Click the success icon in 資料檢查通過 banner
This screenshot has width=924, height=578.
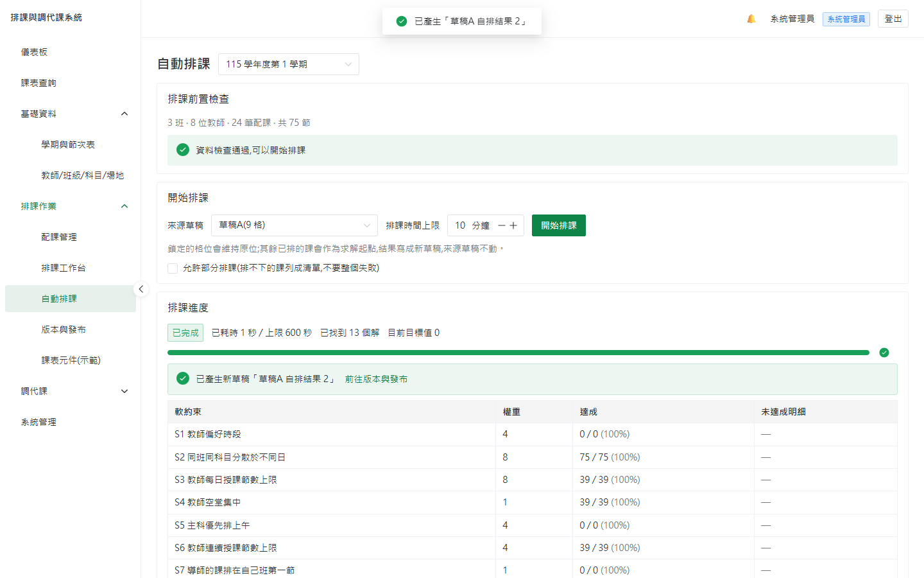(183, 150)
